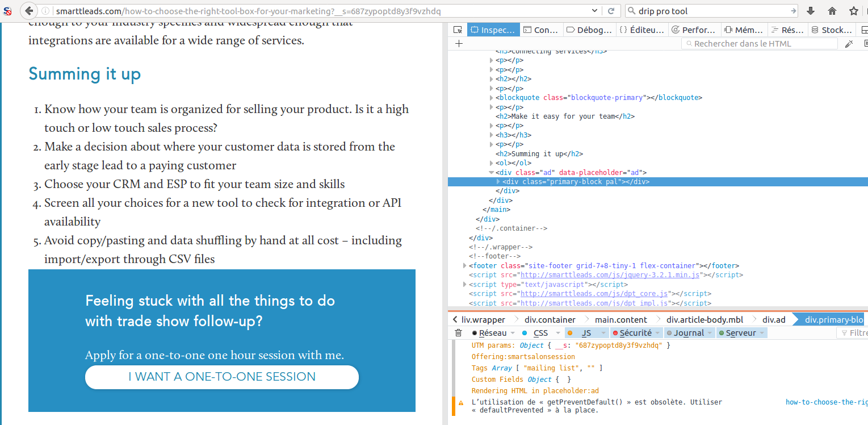This screenshot has width=868, height=425.
Task: Click the console Filtrer input field
Action: pyautogui.click(x=852, y=333)
